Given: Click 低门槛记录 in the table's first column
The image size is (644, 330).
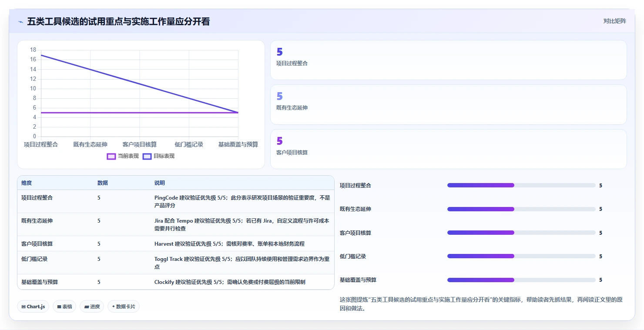Looking at the screenshot, I should click(34, 259).
